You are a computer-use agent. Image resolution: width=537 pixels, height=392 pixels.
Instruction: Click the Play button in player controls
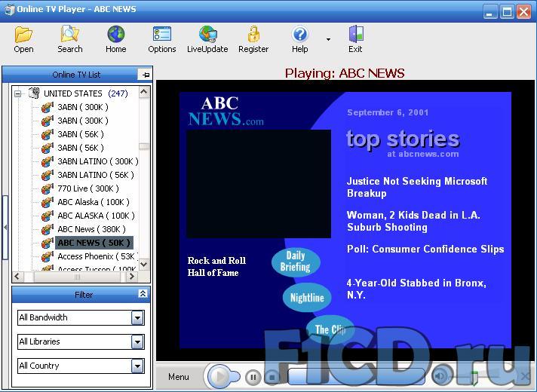tap(219, 377)
